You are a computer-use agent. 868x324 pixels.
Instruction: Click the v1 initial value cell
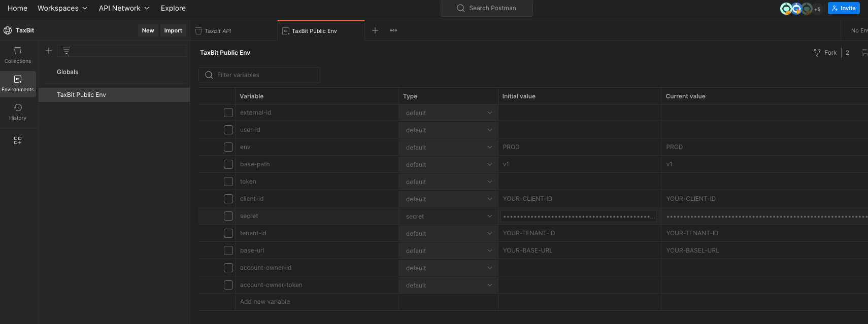point(580,164)
